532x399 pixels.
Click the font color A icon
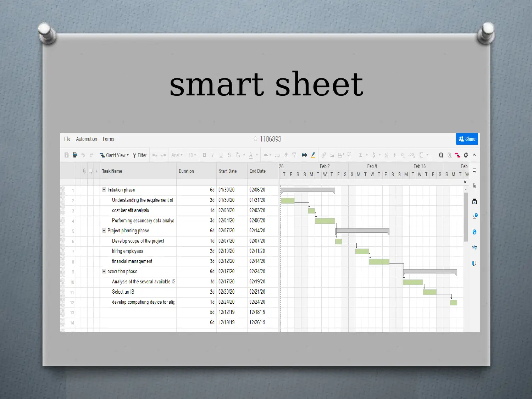click(x=251, y=155)
